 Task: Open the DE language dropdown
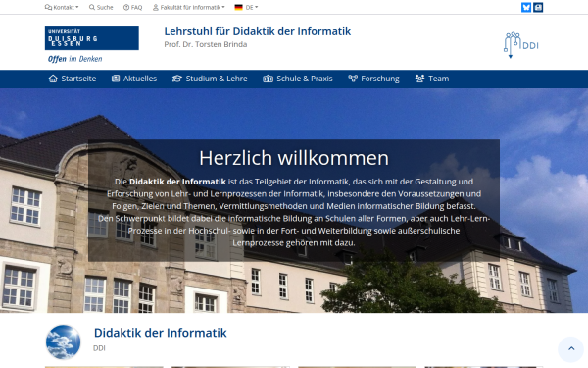click(x=246, y=7)
